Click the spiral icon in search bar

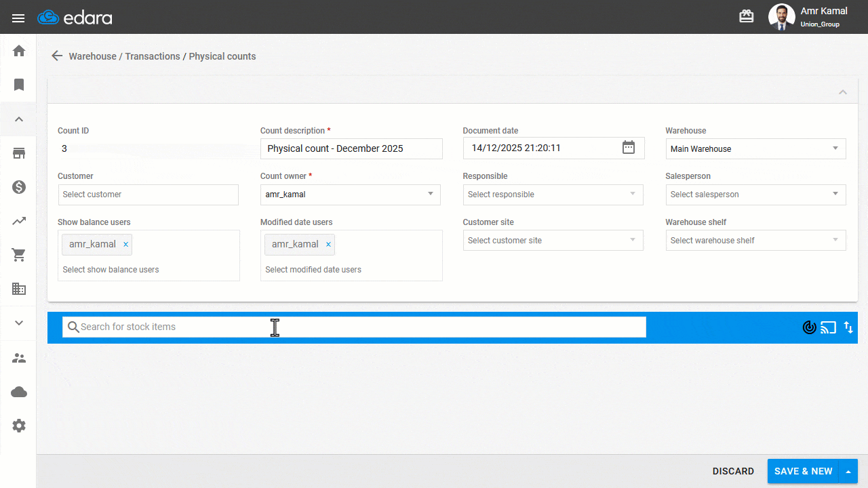809,328
